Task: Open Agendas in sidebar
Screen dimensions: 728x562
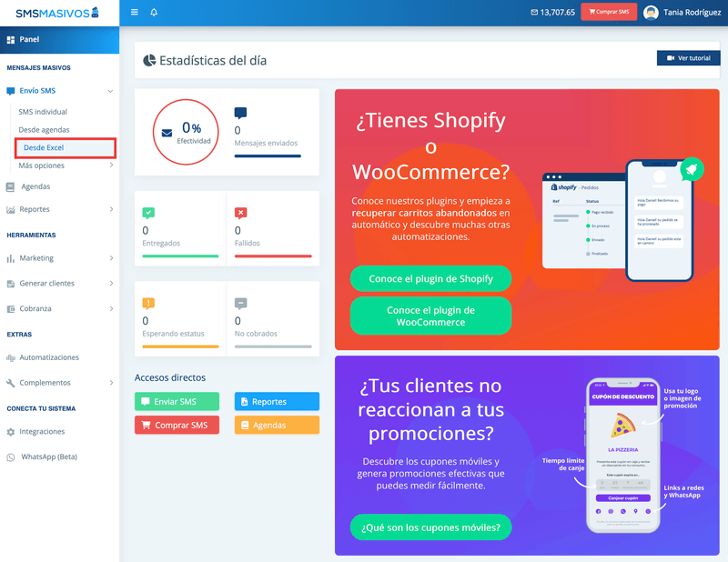Action: (35, 186)
